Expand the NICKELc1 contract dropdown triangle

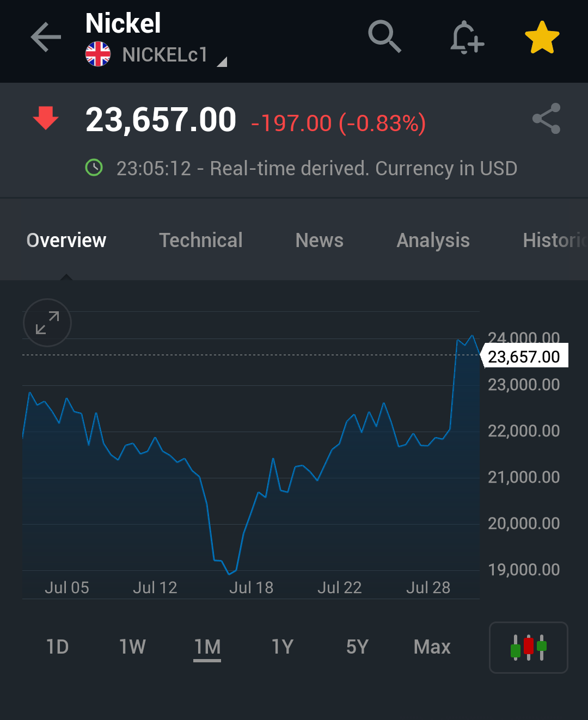pyautogui.click(x=222, y=62)
